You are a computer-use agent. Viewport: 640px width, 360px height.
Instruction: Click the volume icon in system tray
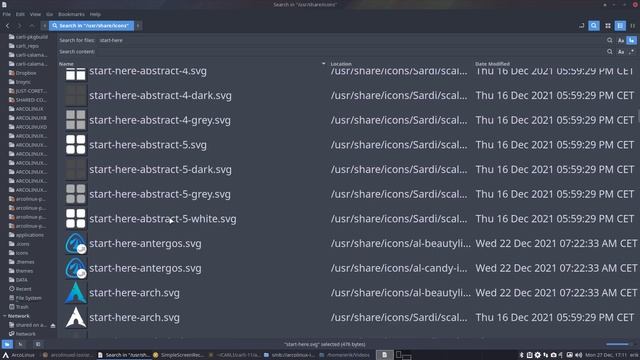click(578, 355)
